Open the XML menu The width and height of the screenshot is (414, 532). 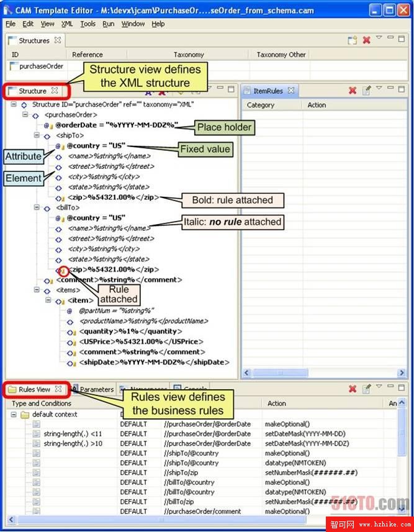(66, 24)
